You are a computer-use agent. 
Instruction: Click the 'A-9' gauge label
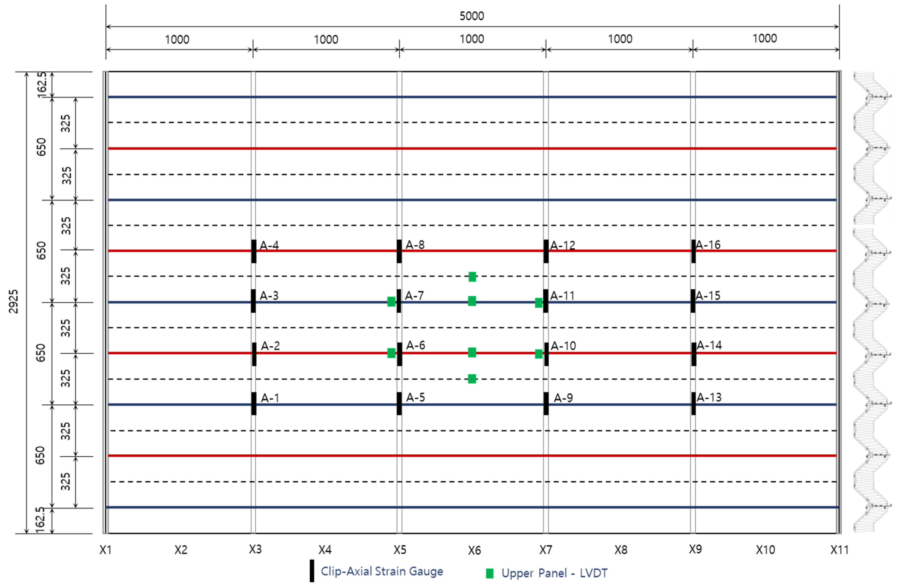coord(563,398)
